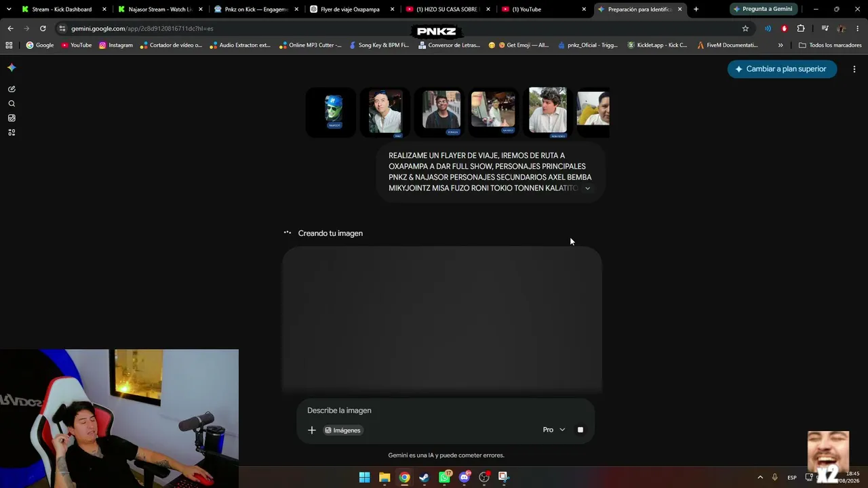Viewport: 868px width, 488px height.
Task: Click the plus icon to add attachments
Action: [312, 430]
